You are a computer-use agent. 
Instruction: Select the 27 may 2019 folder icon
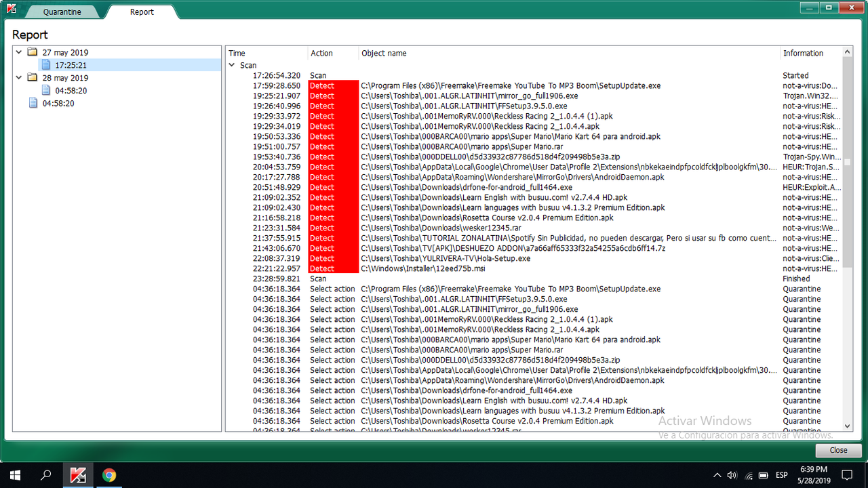[33, 52]
